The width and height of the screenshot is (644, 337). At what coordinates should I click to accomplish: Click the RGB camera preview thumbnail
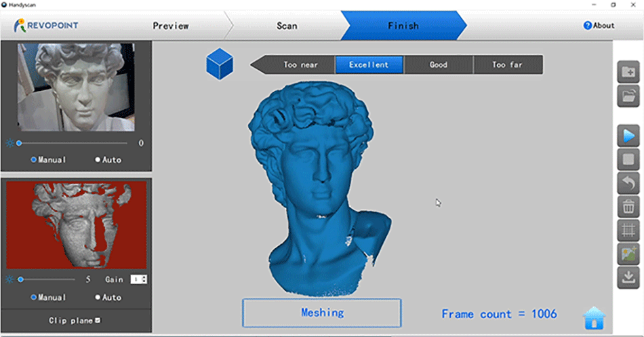click(x=76, y=87)
